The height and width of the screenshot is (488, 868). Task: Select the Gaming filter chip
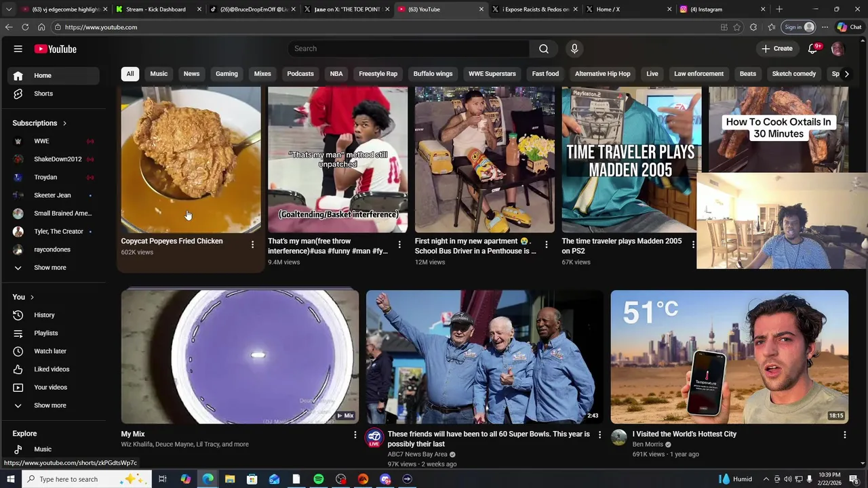click(x=226, y=74)
